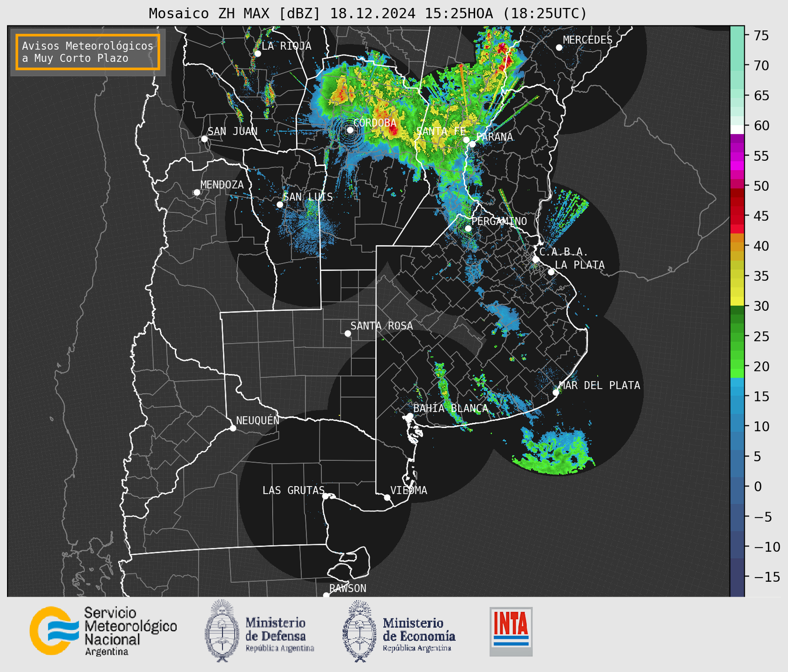Click the C.A.B.A. city marker dot

[536, 259]
